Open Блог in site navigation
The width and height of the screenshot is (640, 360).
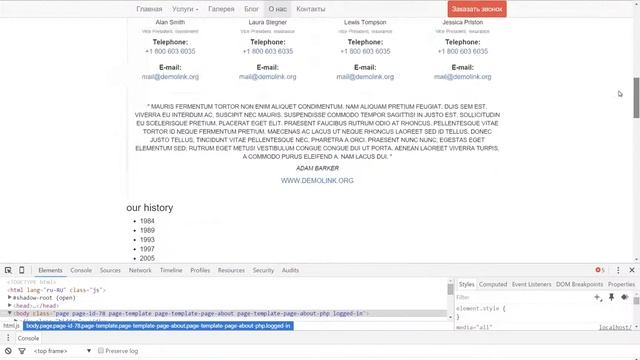[251, 9]
